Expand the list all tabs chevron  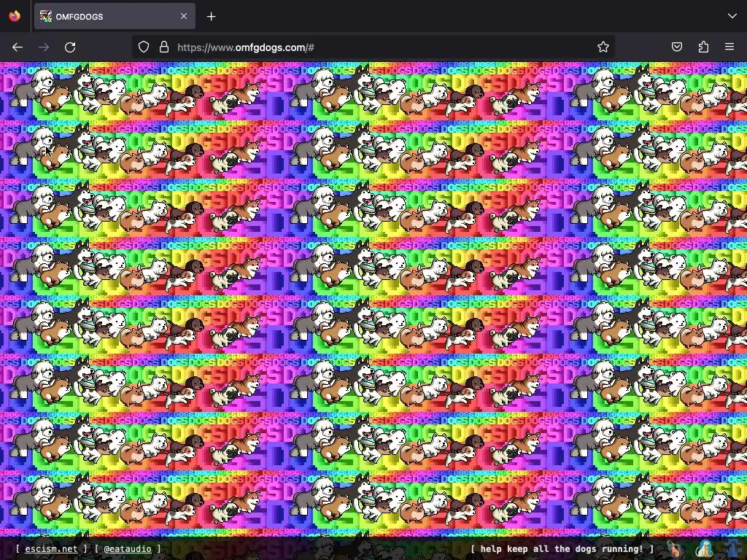732,16
